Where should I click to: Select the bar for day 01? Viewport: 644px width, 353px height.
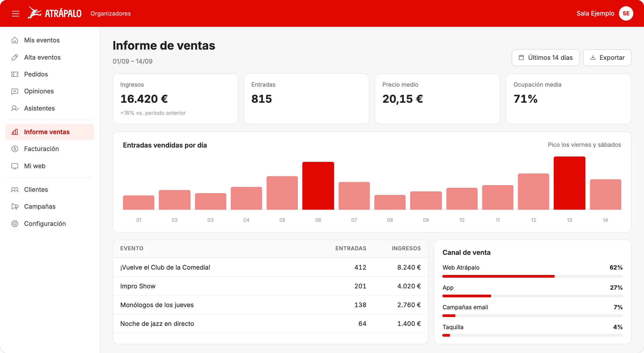pyautogui.click(x=138, y=203)
